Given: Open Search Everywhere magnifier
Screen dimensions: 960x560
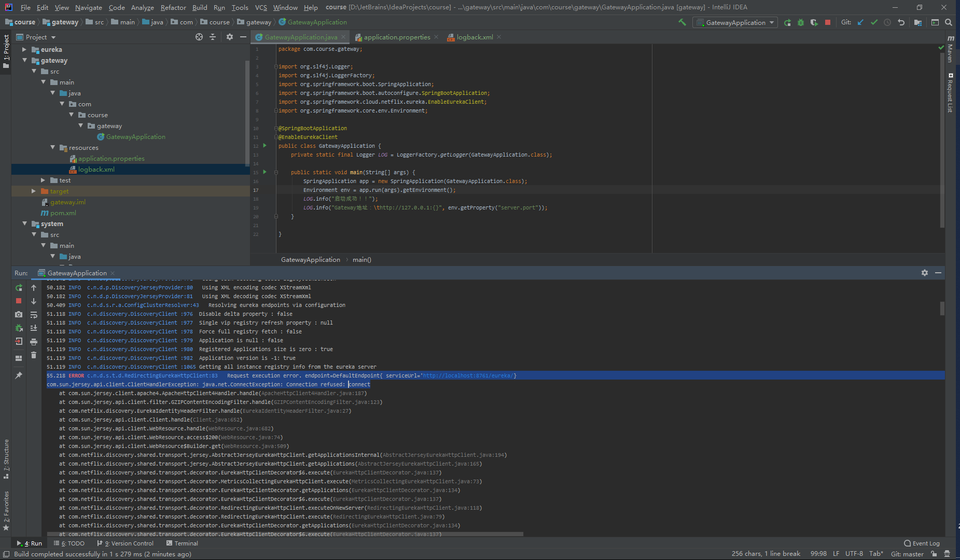Looking at the screenshot, I should click(x=949, y=22).
